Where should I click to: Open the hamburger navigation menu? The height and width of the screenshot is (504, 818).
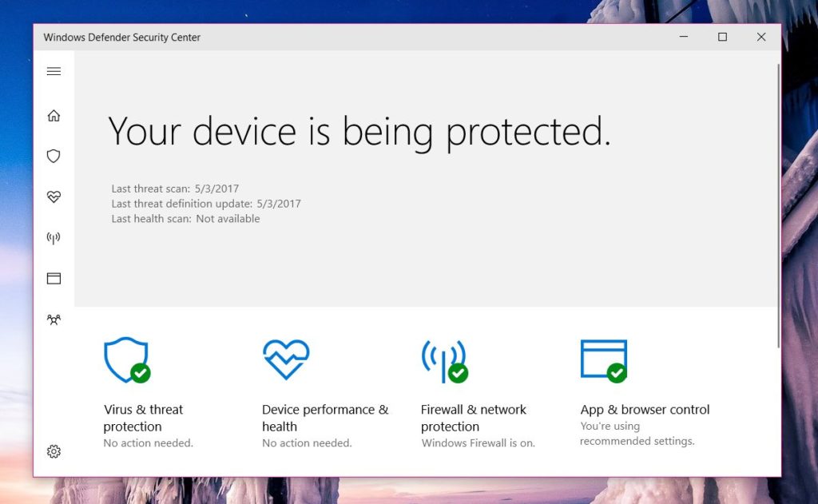click(x=54, y=71)
